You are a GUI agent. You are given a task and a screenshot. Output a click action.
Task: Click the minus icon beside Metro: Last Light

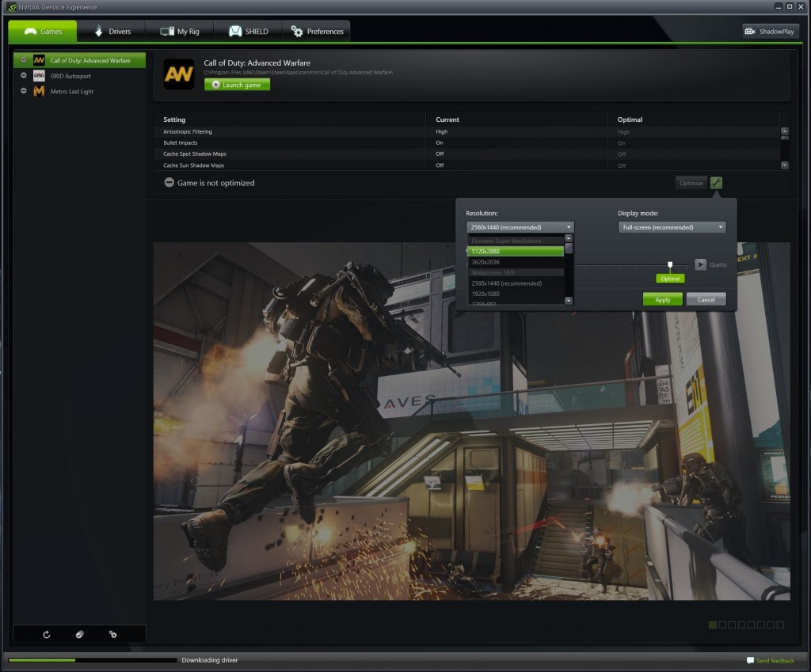(x=24, y=91)
